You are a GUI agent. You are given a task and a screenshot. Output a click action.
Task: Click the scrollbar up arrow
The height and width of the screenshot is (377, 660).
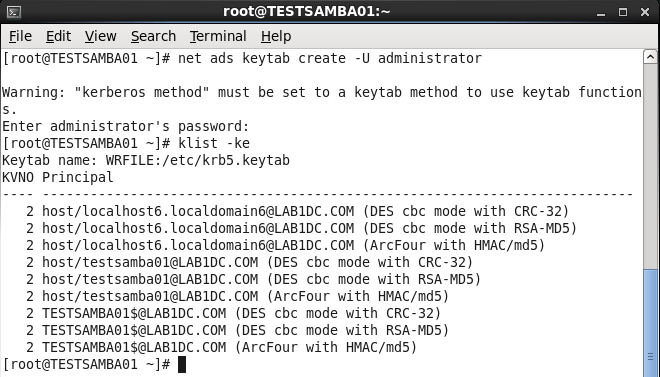click(650, 57)
